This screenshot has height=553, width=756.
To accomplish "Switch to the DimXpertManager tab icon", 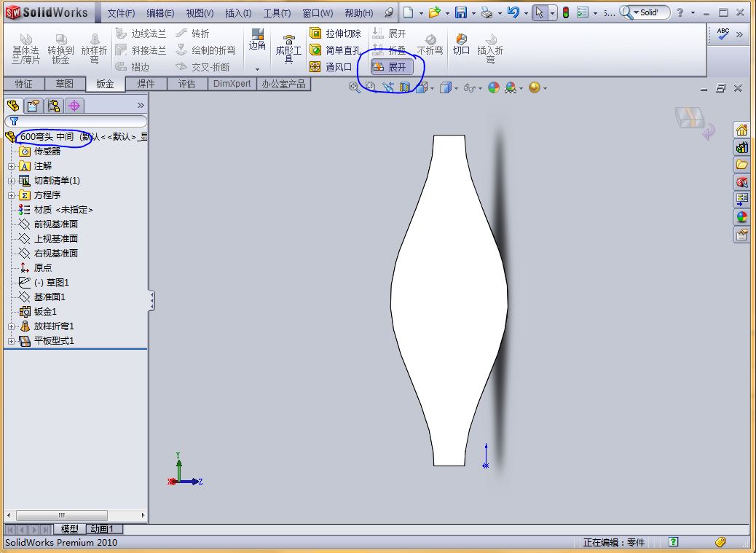I will (74, 106).
